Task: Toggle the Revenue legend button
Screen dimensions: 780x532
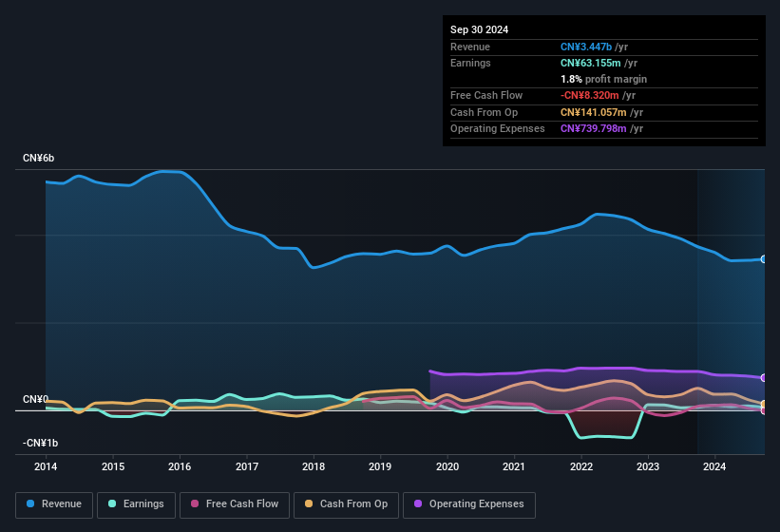Action: tap(54, 504)
